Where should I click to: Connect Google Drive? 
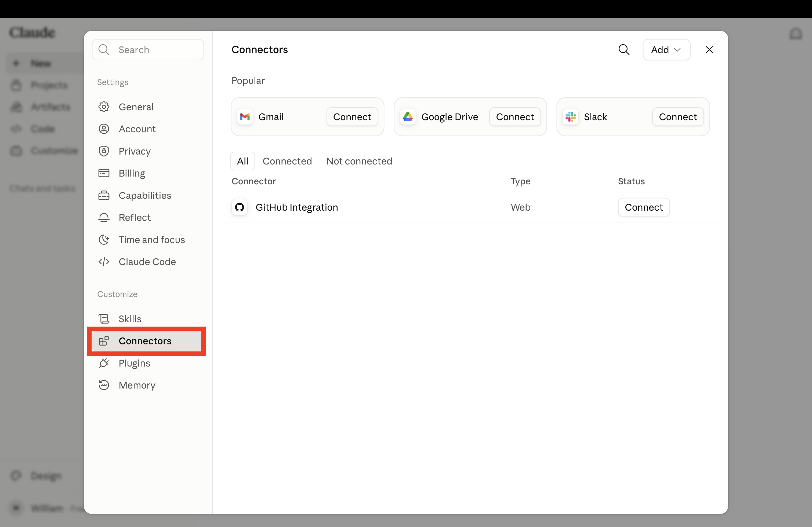tap(515, 117)
